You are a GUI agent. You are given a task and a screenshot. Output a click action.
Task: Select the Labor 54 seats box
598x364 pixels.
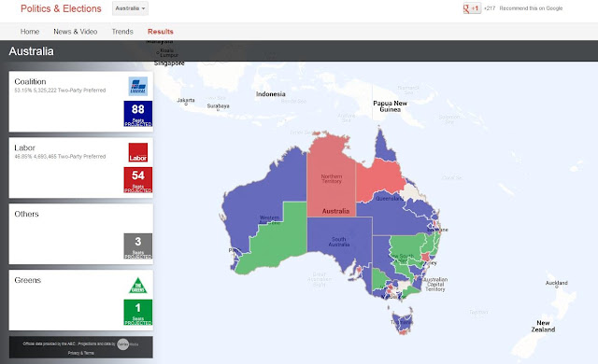tap(138, 180)
